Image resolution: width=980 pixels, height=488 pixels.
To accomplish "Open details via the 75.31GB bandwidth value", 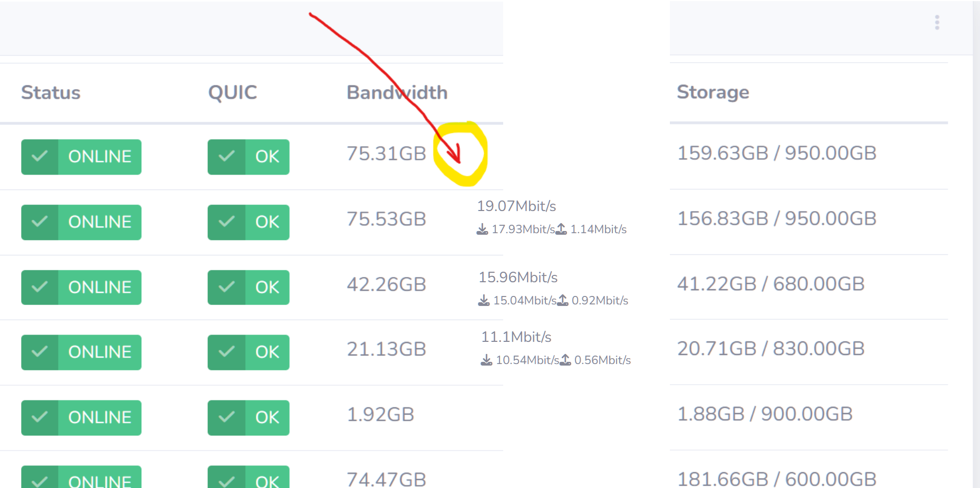I will (x=387, y=153).
